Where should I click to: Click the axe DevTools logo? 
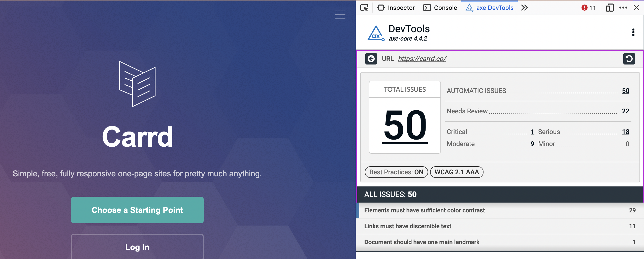(x=376, y=33)
